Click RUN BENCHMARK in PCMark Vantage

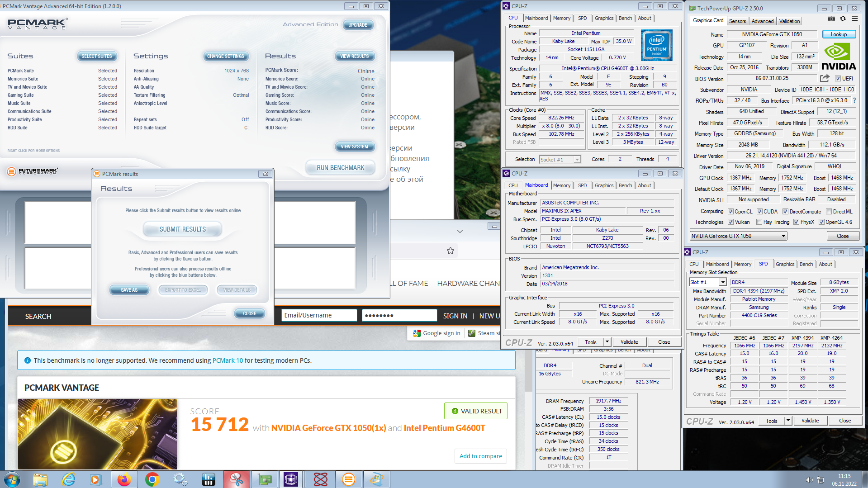(x=340, y=168)
